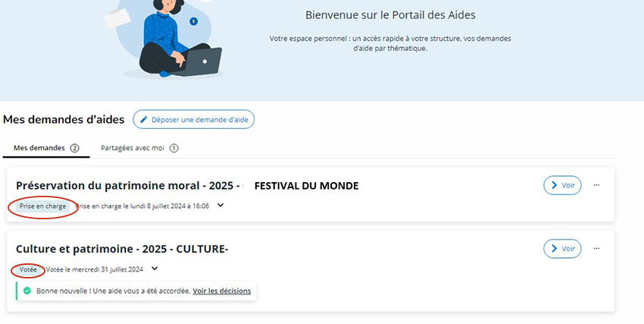Click Voir for Culture et patrimoine request
This screenshot has height=324, width=644.
(562, 249)
